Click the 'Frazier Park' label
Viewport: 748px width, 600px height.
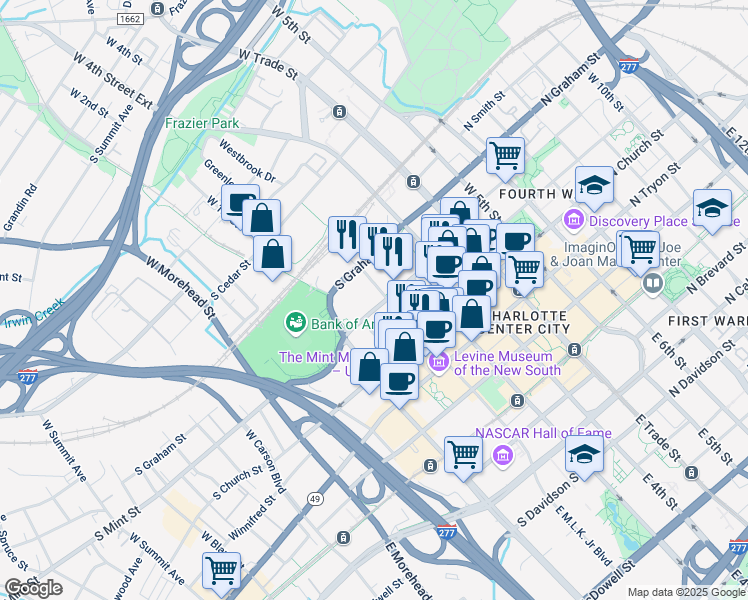pos(202,124)
